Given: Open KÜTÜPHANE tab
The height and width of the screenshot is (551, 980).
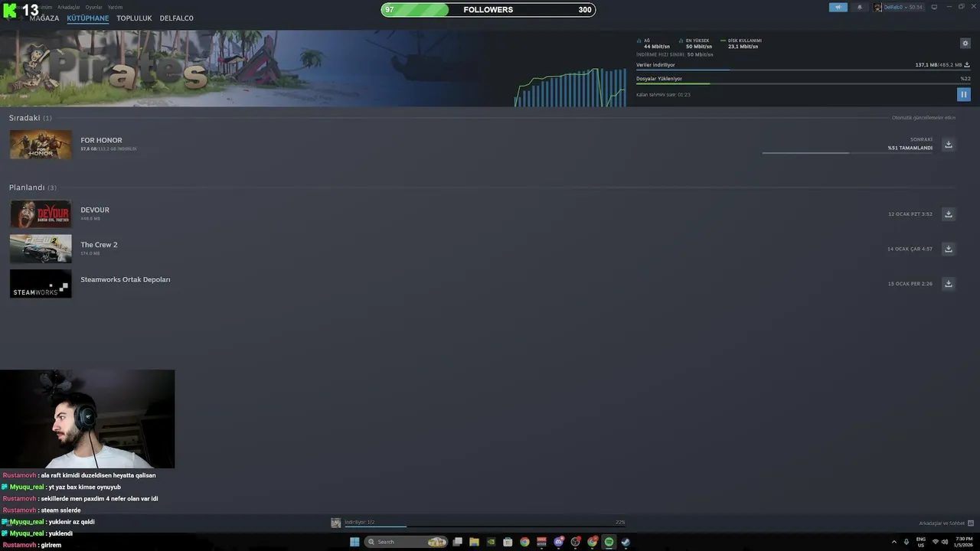Looking at the screenshot, I should (88, 18).
